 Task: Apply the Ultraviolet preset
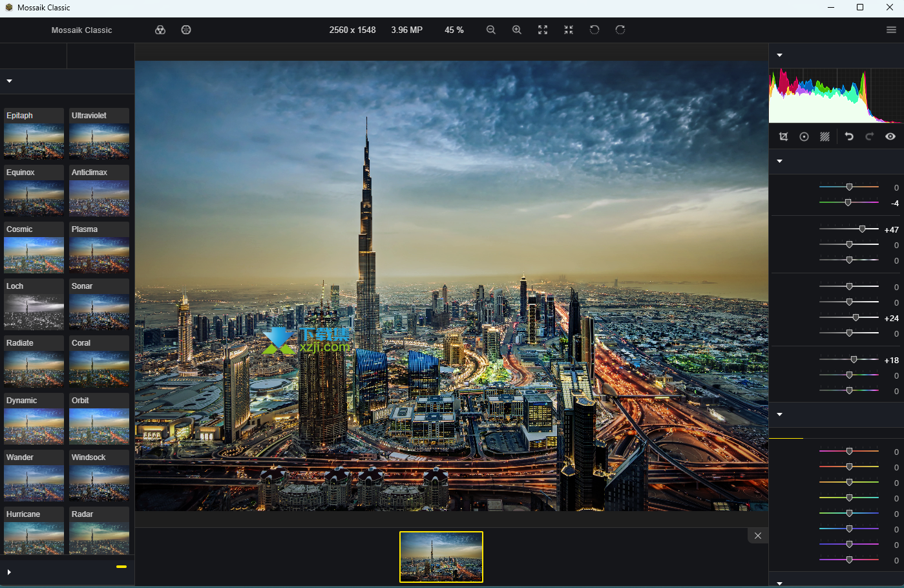pos(99,134)
